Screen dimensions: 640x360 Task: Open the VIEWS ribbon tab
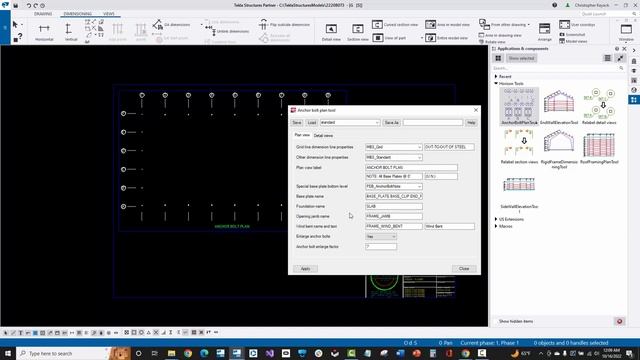tap(109, 14)
